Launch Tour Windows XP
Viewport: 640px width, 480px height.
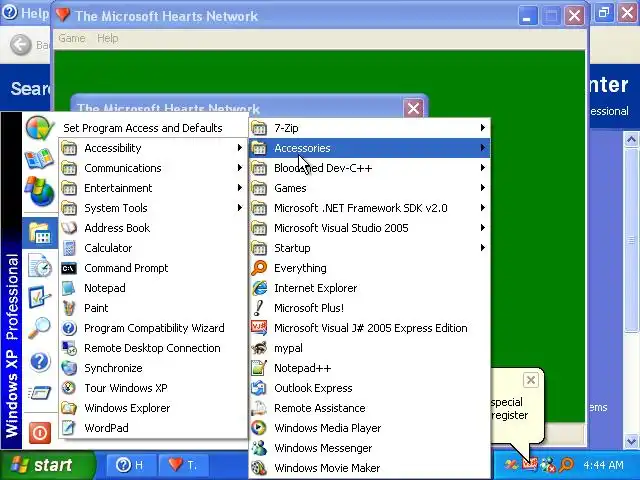153,388
